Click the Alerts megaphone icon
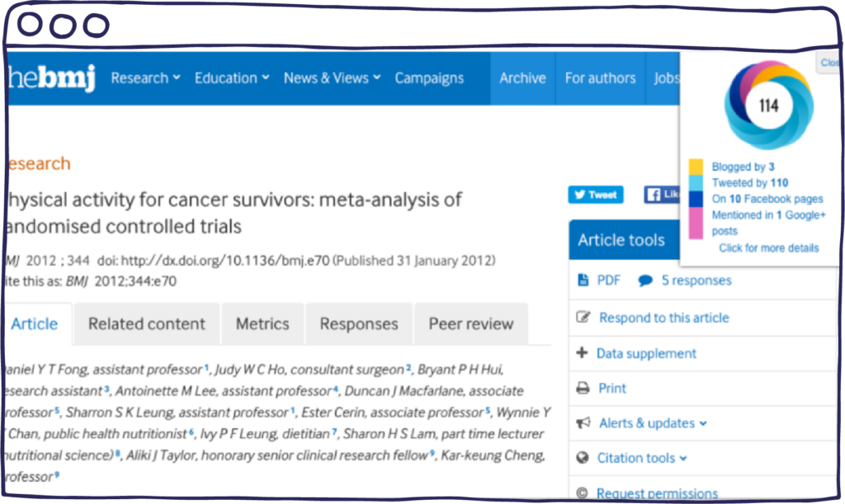This screenshot has width=845, height=504. 583,423
